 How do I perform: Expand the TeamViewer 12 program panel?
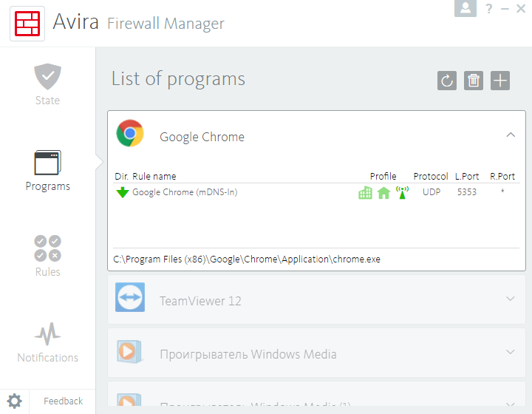coord(511,299)
